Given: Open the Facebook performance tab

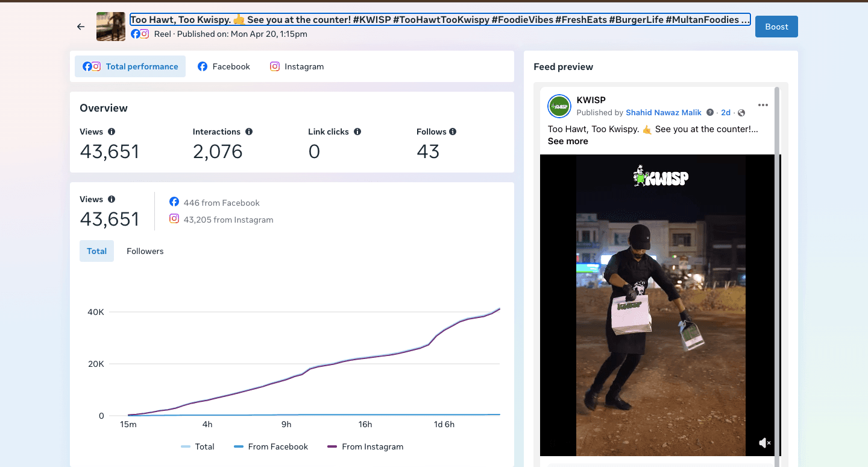Looking at the screenshot, I should point(224,66).
